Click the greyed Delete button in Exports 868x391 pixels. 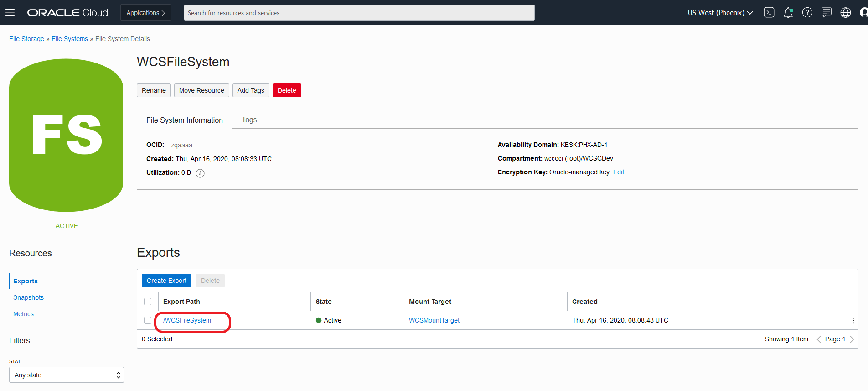(210, 281)
